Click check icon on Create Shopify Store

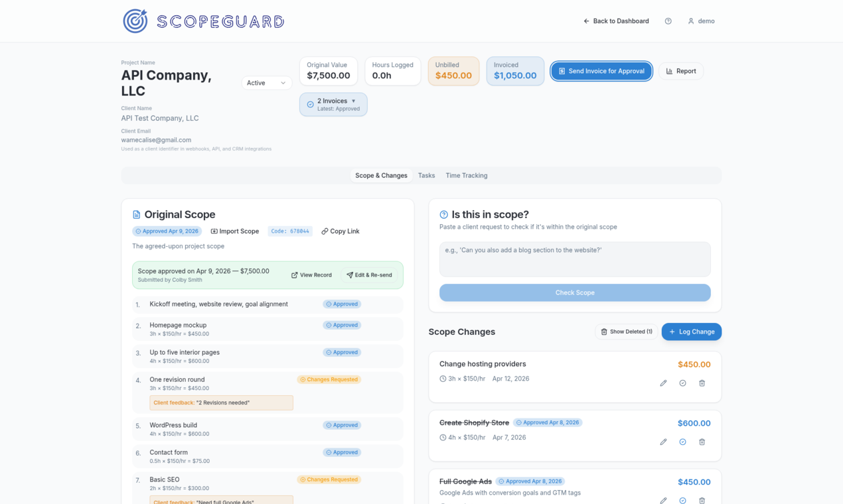682,442
